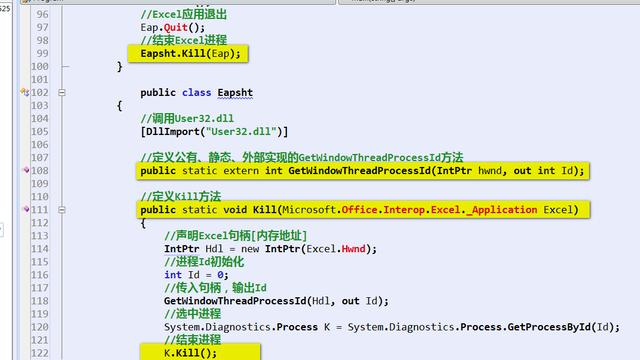Collapse the Eapsht class region at line 102
The image size is (640, 360).
62,93
